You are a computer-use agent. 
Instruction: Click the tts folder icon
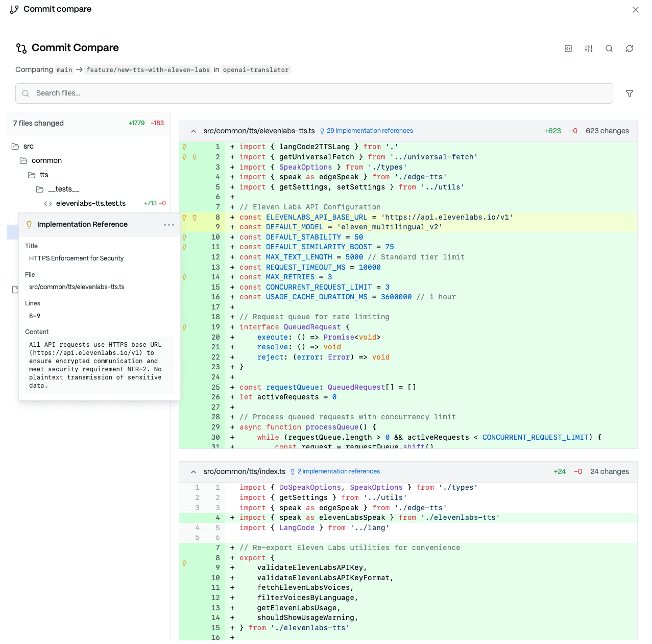click(32, 175)
